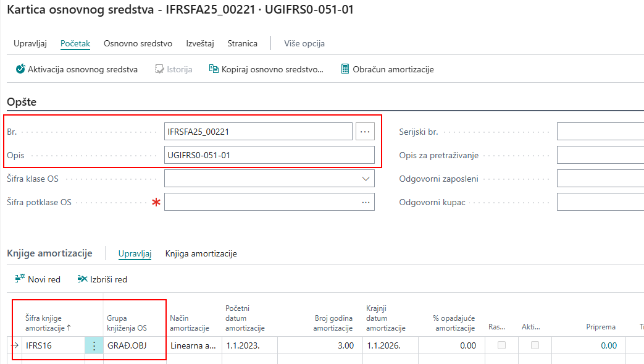This screenshot has width=644, height=364.
Task: Open the Šifra potklase OS lookup ellipsis
Action: [x=366, y=202]
